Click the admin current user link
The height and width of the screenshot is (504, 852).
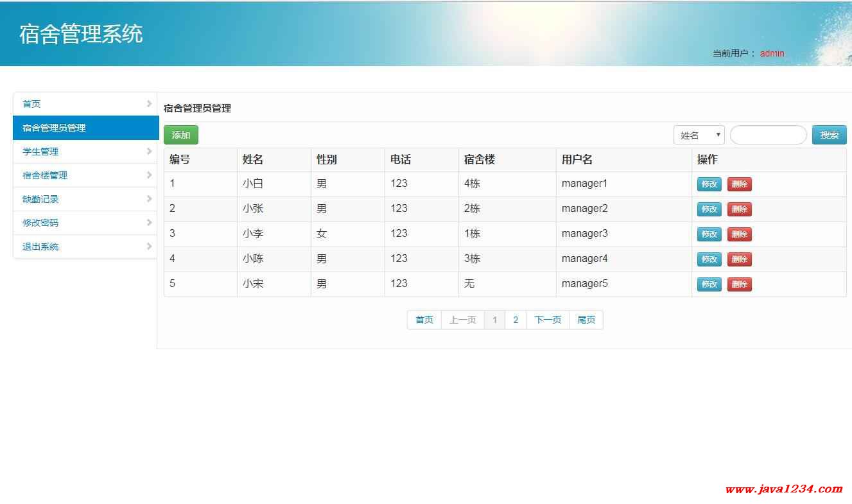(772, 53)
